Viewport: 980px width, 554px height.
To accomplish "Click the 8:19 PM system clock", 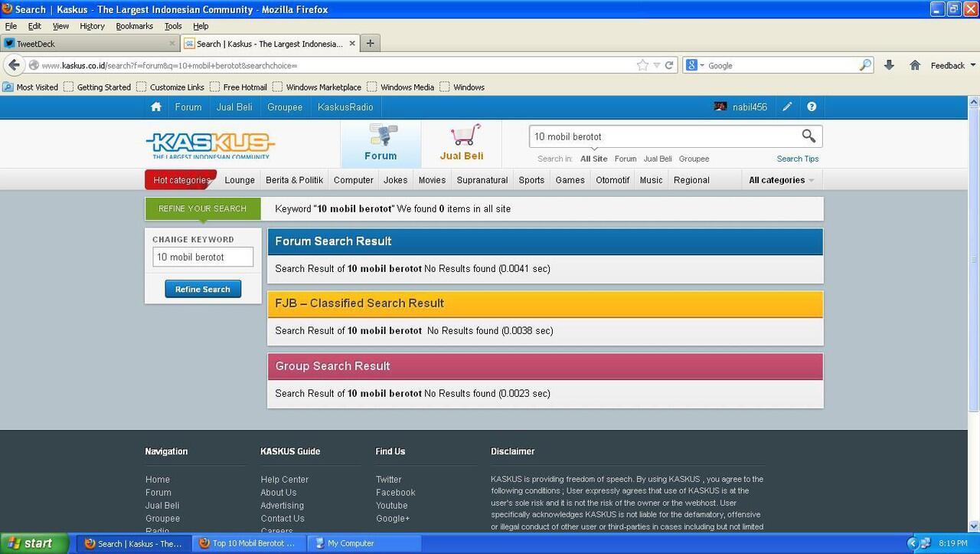I will click(x=952, y=543).
